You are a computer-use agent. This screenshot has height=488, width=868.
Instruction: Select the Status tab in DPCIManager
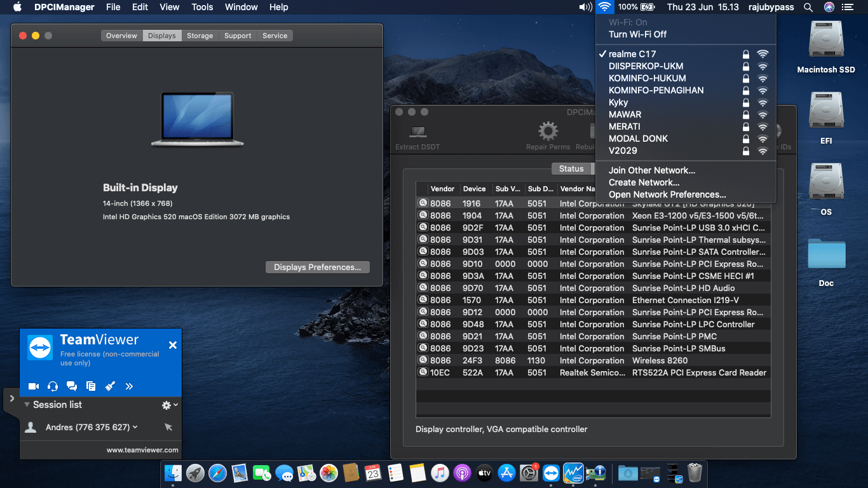[571, 169]
